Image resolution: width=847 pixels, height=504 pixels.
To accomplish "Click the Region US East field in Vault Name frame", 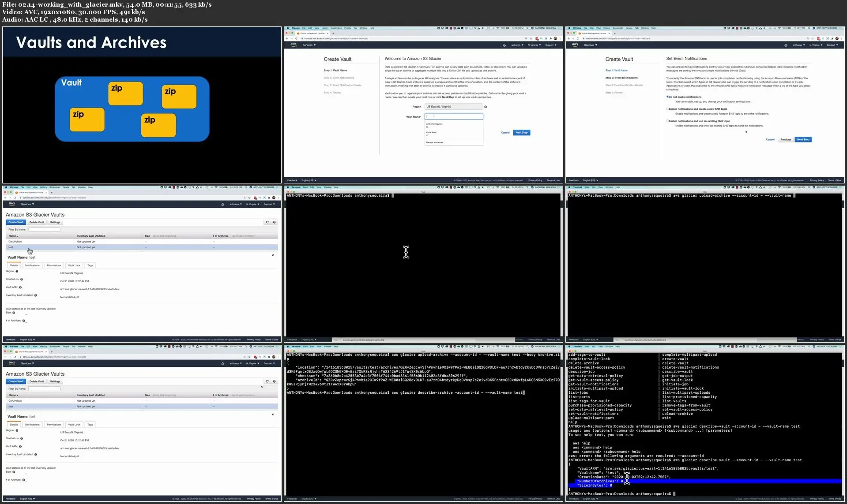I will 454,107.
